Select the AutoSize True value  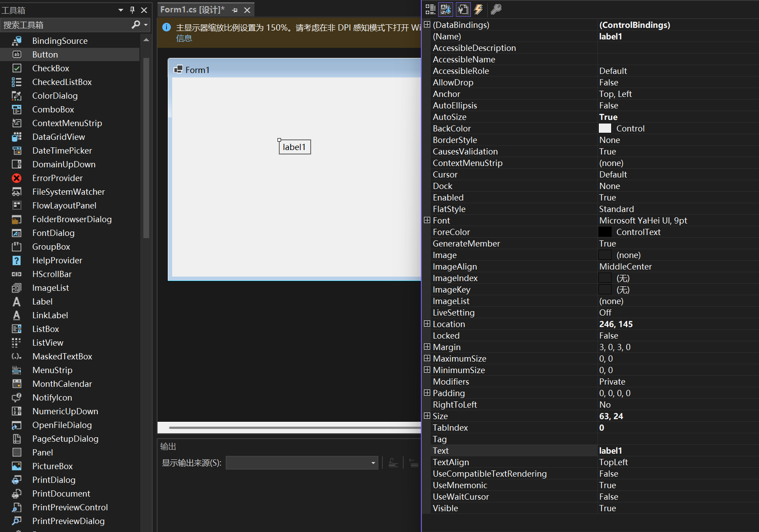coord(609,117)
